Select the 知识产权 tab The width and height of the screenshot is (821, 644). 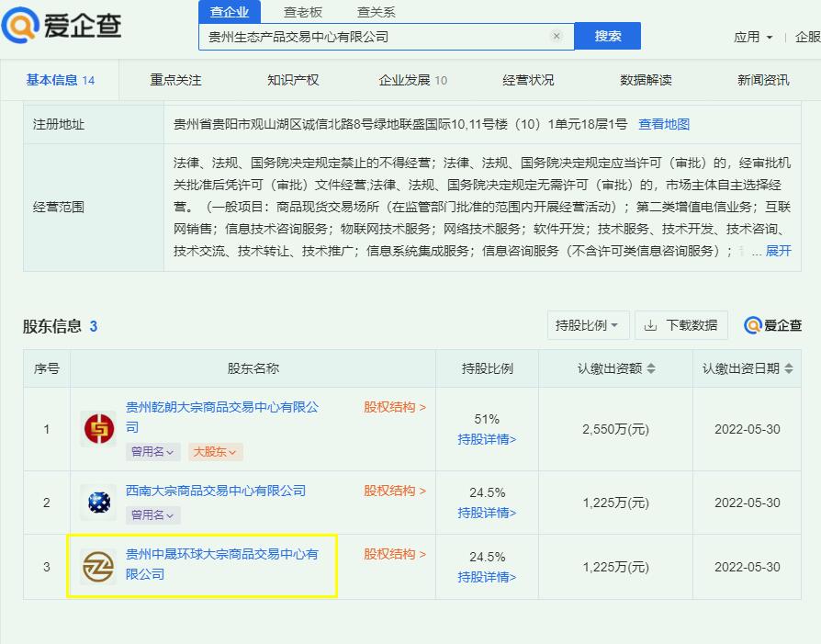point(293,80)
